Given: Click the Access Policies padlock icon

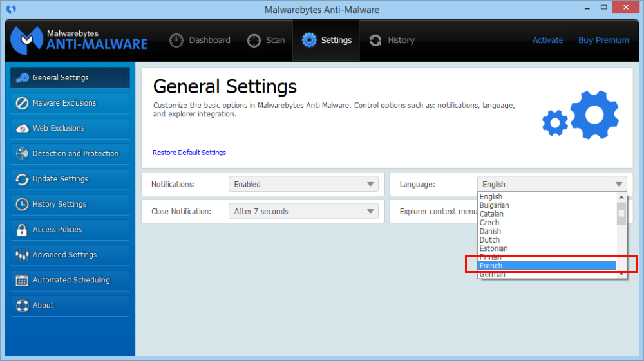Looking at the screenshot, I should pos(22,230).
